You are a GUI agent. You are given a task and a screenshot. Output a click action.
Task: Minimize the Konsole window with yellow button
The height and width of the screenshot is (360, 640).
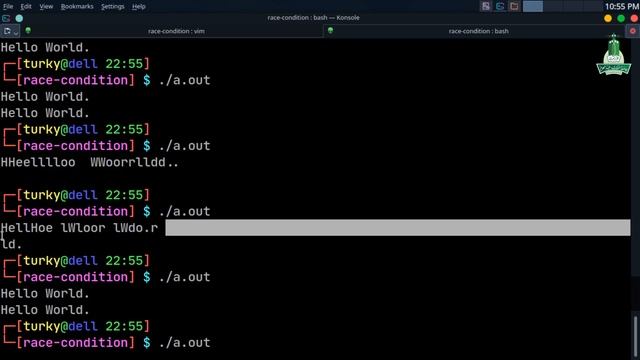(x=608, y=18)
